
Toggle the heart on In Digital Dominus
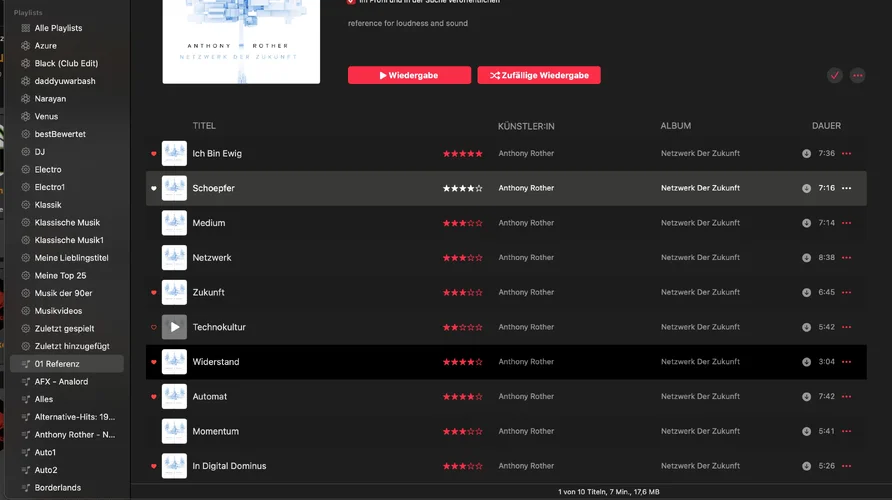[x=154, y=466]
